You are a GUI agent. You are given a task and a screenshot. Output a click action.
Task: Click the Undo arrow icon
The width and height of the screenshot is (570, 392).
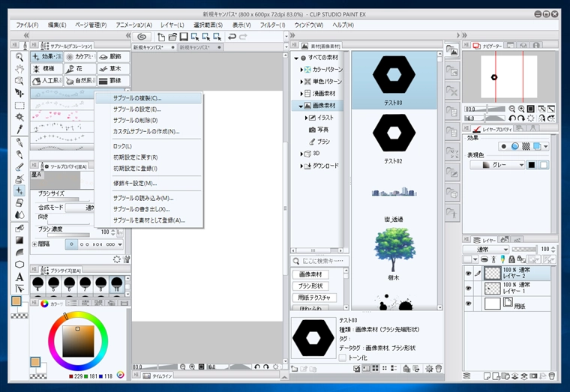pos(232,36)
